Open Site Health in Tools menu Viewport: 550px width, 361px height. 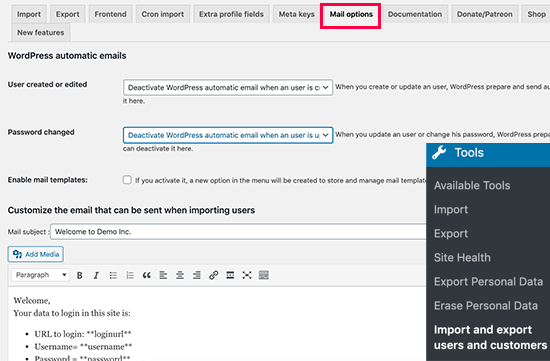(x=462, y=258)
